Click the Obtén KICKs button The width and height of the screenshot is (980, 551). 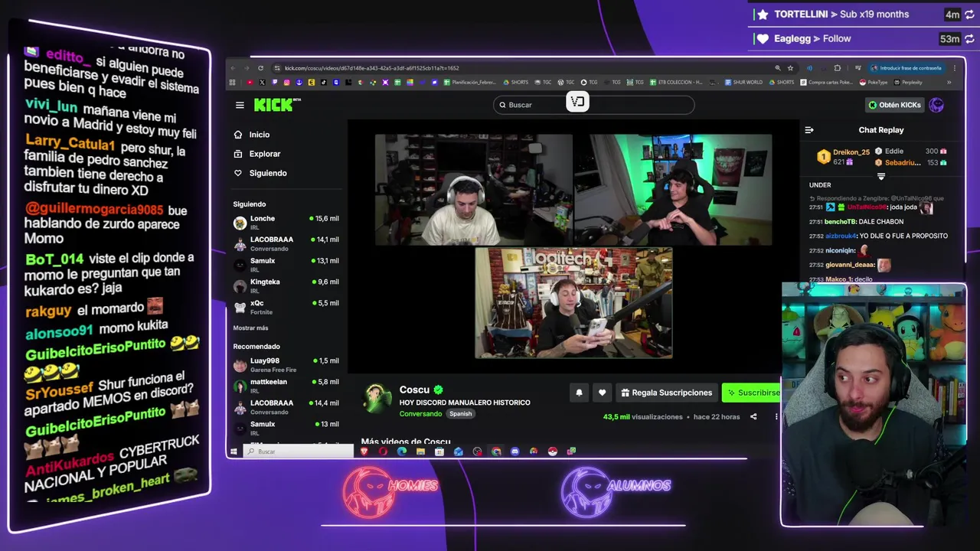(x=893, y=105)
